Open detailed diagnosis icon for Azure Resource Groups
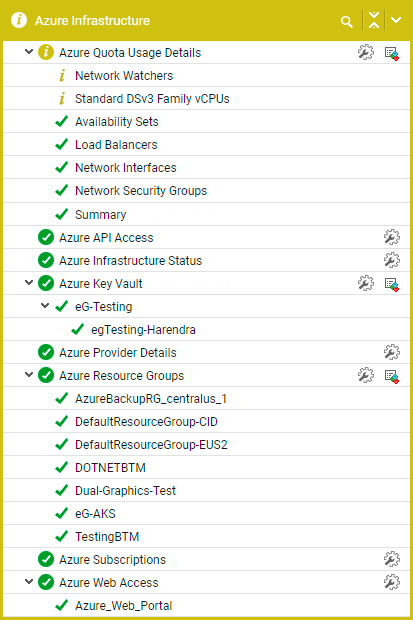 [392, 376]
